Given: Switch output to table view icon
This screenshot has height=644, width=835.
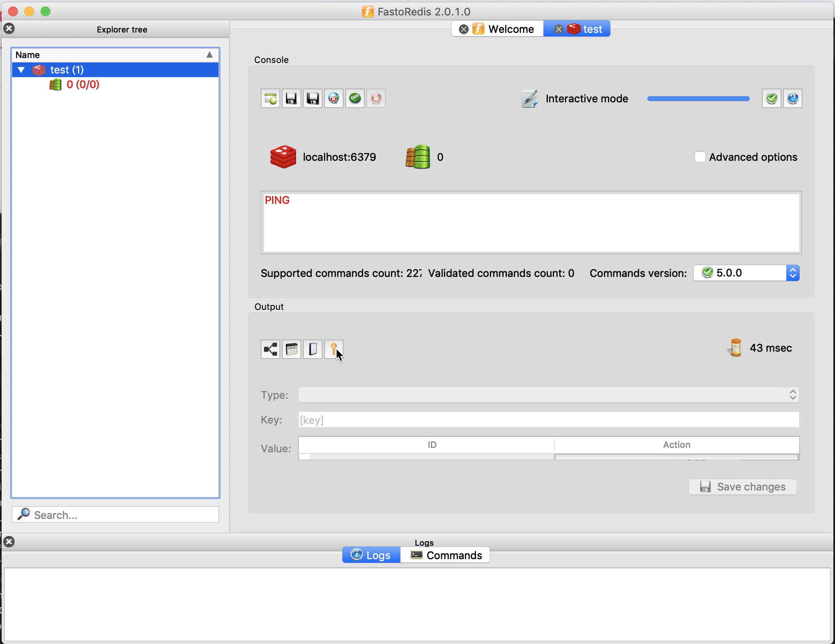Looking at the screenshot, I should [x=292, y=349].
